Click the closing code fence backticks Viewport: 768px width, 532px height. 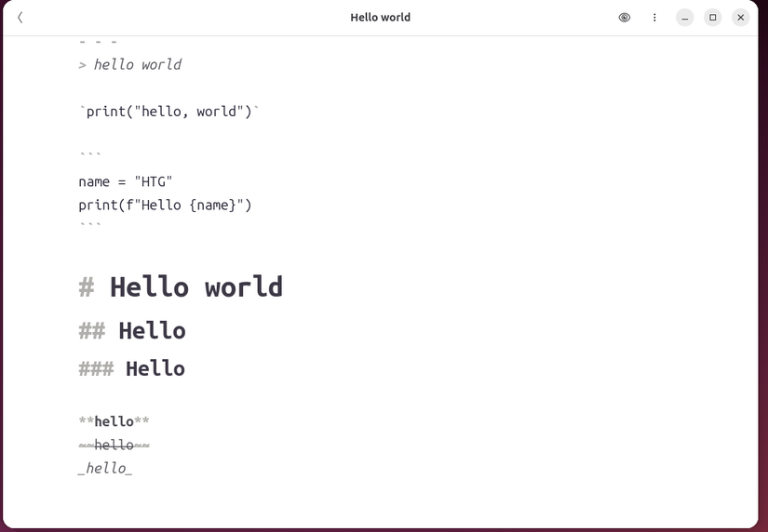click(90, 225)
